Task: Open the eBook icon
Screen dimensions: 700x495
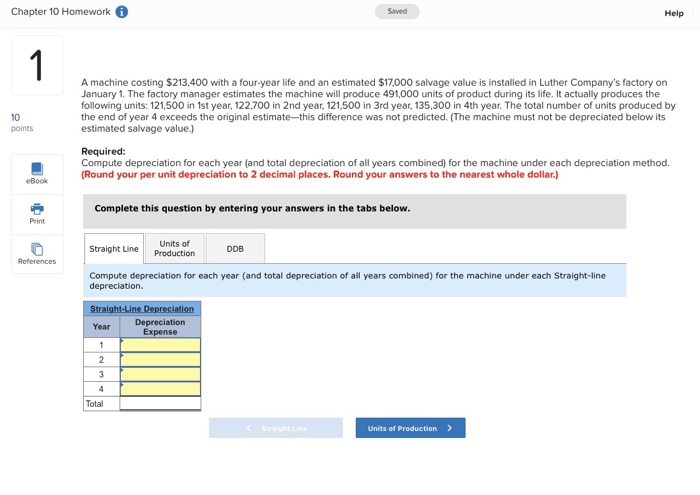Action: coord(37,169)
